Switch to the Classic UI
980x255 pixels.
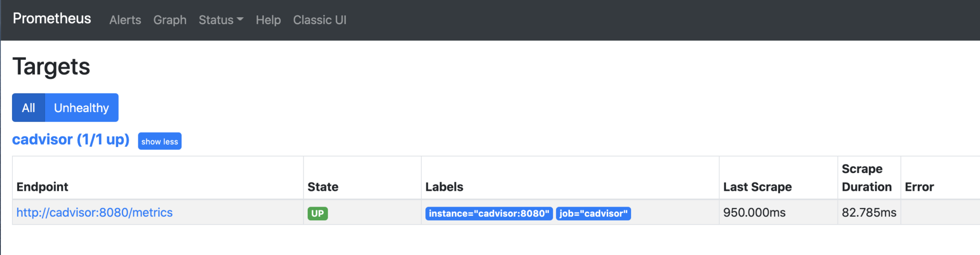320,20
